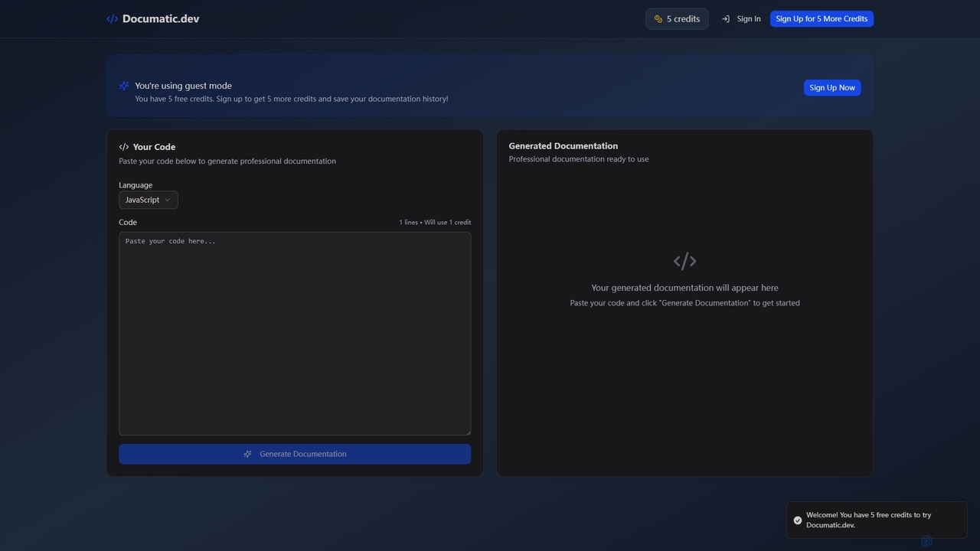This screenshot has height=551, width=980.
Task: Click "Paste your code below" description text
Action: (227, 161)
